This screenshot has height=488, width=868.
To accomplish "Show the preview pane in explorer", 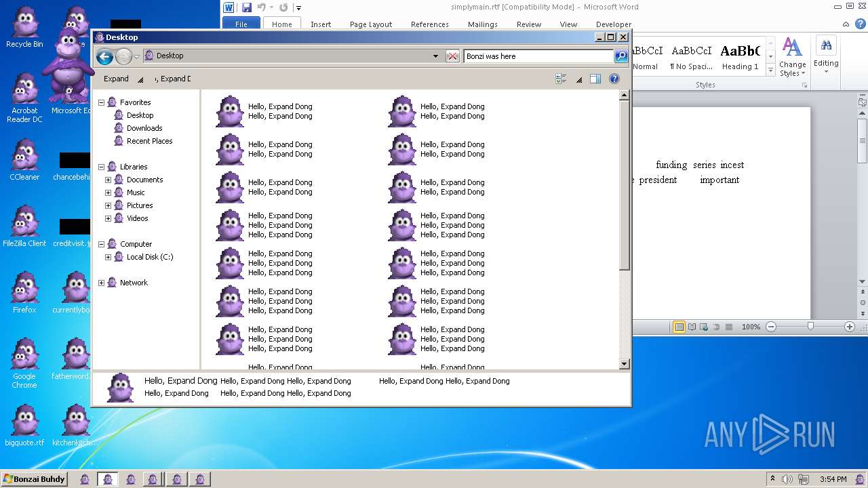I will pos(595,79).
